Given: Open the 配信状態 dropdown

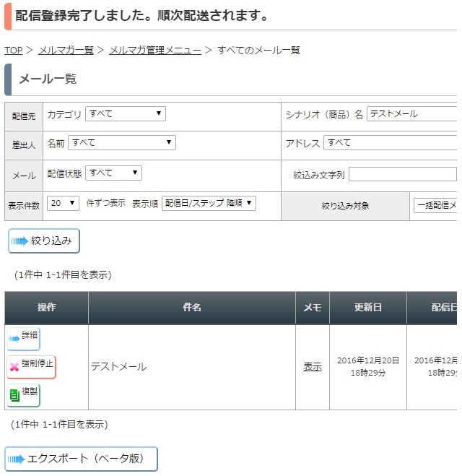Looking at the screenshot, I should point(113,173).
